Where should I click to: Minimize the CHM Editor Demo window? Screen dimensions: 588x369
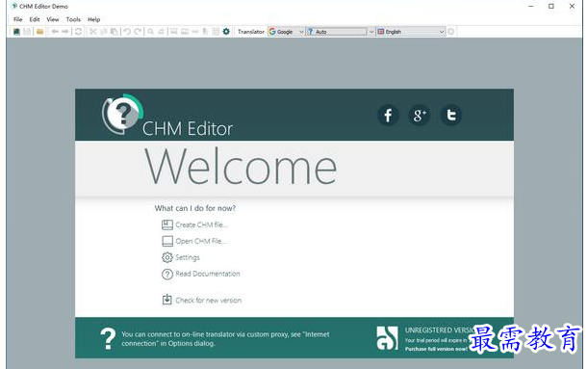pyautogui.click(x=531, y=6)
